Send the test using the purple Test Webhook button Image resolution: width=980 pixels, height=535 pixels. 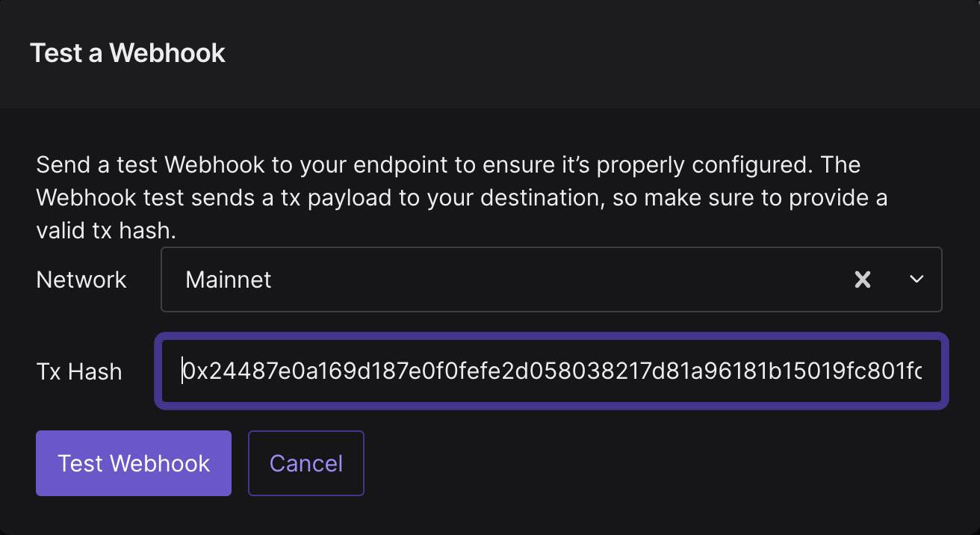(134, 463)
